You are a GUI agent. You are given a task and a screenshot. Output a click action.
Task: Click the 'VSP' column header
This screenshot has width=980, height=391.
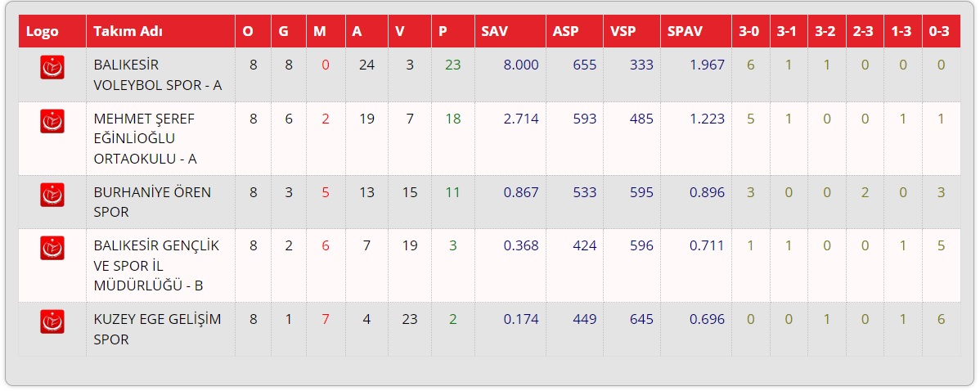[623, 31]
